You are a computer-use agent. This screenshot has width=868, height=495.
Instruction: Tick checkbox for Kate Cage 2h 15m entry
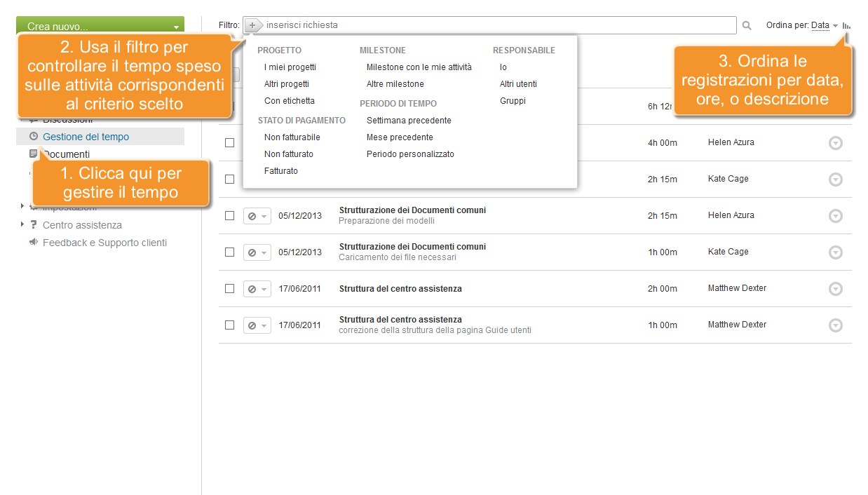(x=229, y=179)
